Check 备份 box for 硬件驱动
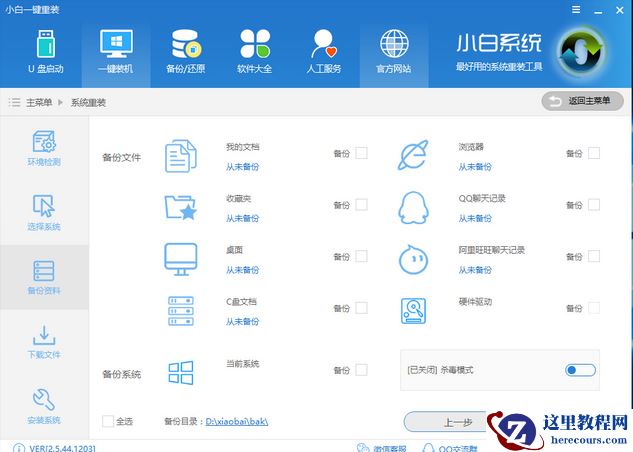Screen dimensions: 633x452 point(594,308)
